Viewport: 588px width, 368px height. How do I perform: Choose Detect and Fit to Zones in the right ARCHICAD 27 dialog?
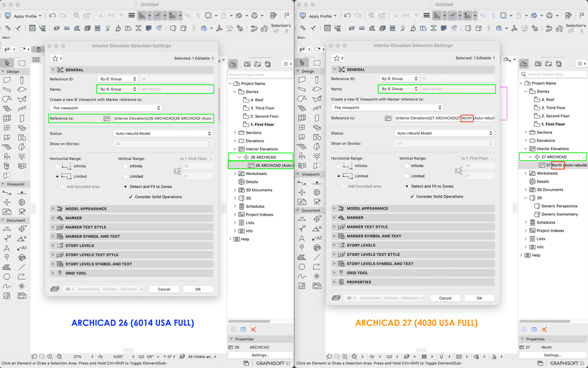click(x=407, y=186)
